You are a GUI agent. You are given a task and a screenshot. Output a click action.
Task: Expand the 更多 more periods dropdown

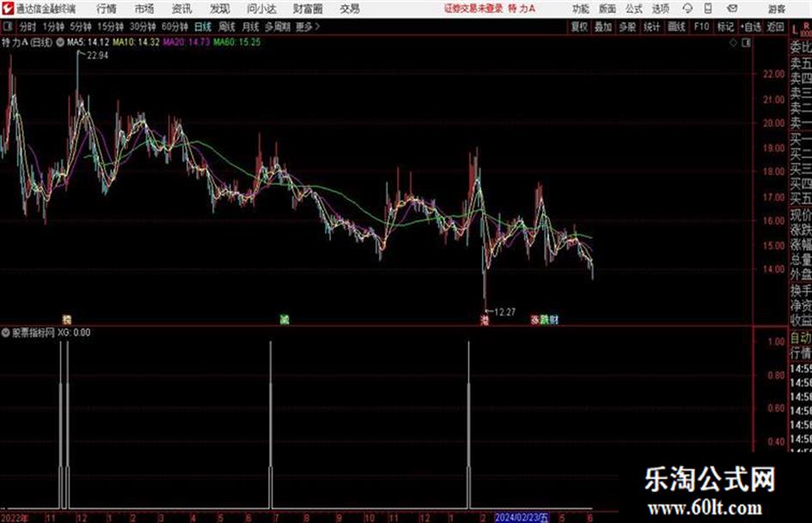[x=308, y=27]
